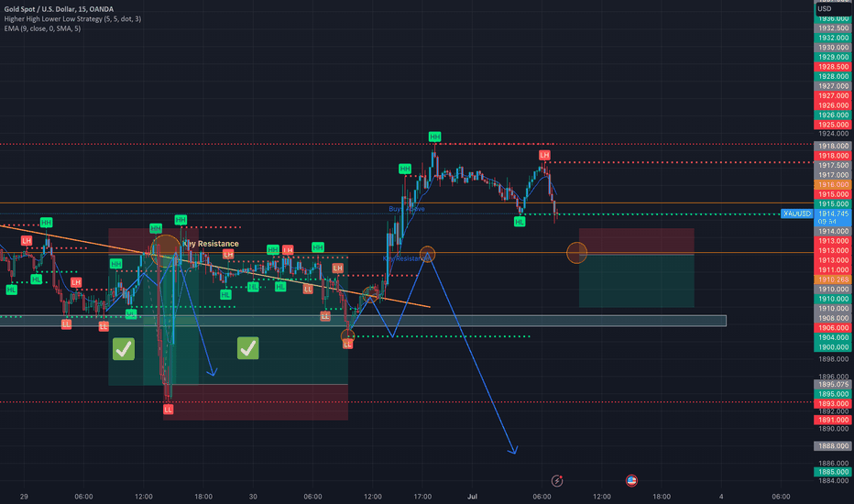Click the orange 1916.000 price label

[833, 185]
